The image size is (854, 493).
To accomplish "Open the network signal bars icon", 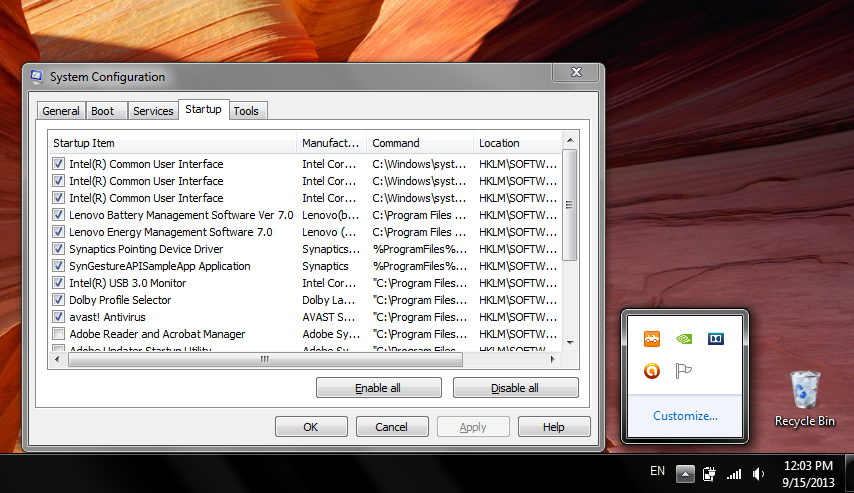I will point(734,474).
